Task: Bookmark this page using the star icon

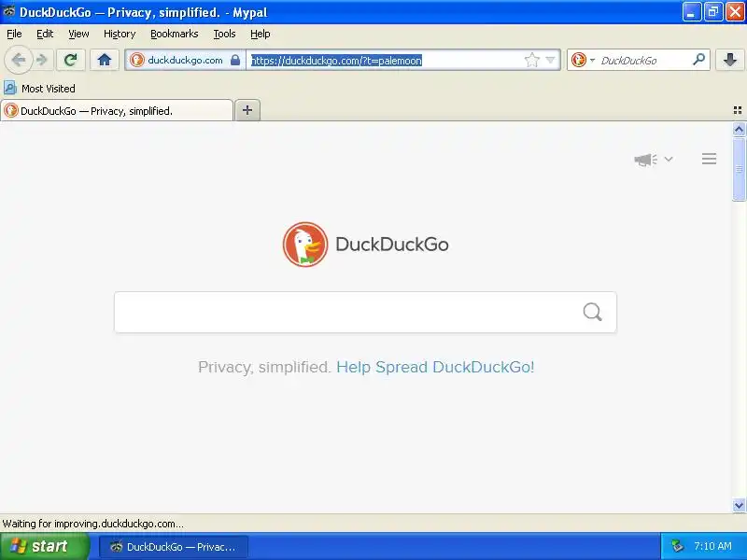Action: click(531, 60)
